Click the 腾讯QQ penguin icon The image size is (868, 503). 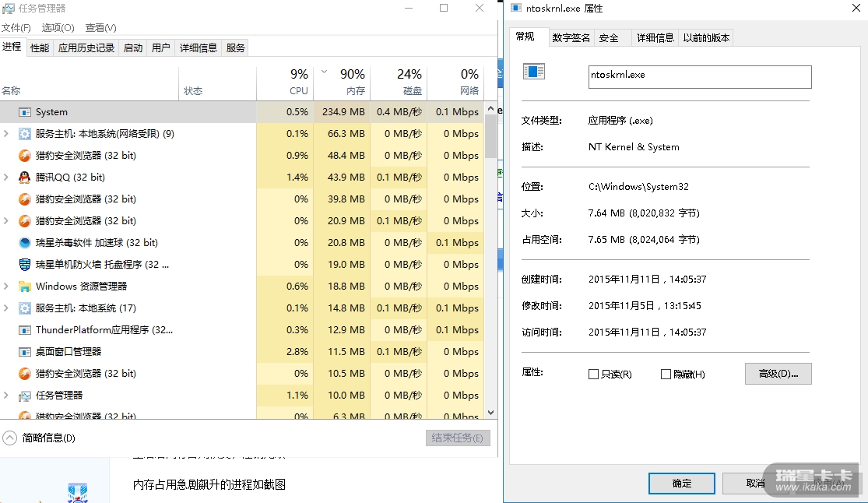click(x=24, y=178)
